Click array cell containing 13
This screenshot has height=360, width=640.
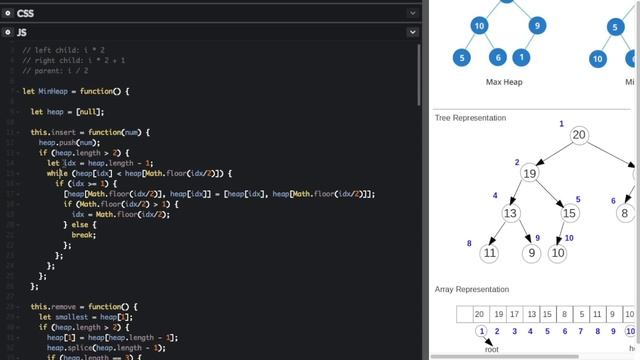(531, 314)
